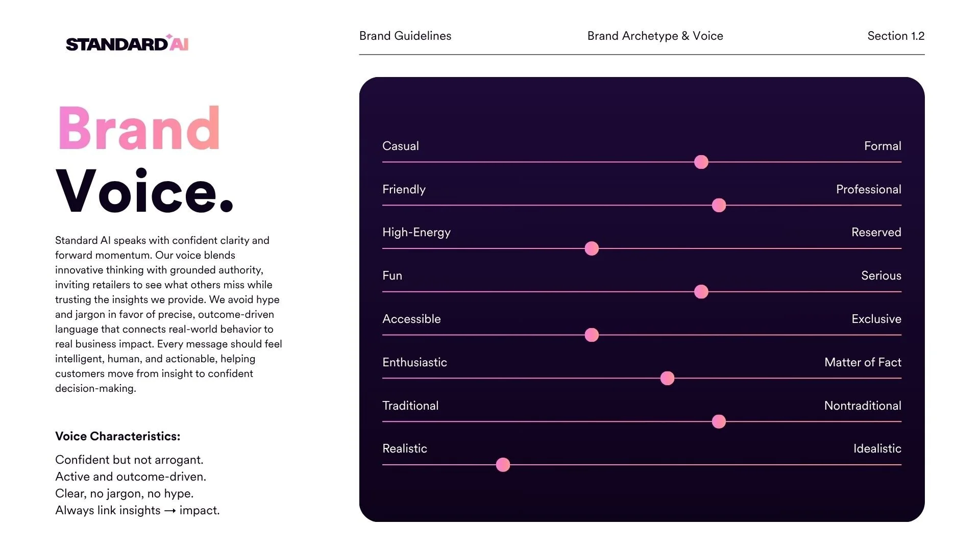Click the Always link insights impact line

(x=137, y=511)
